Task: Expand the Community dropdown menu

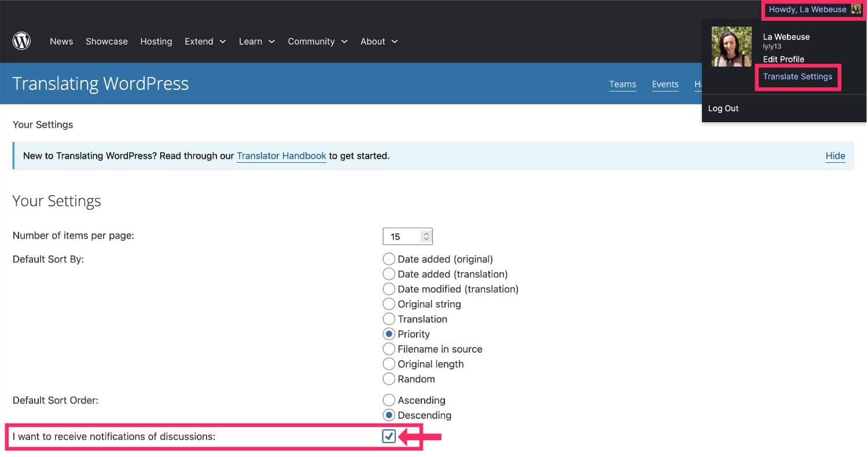Action: tap(318, 41)
